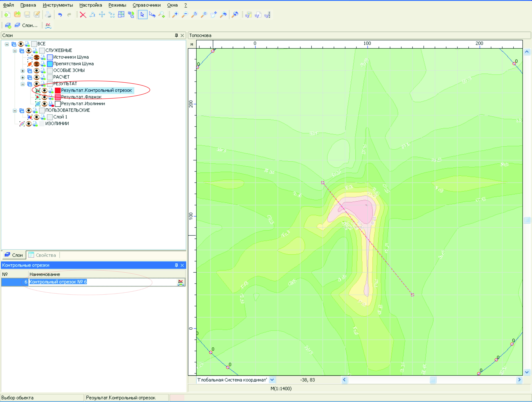Open the Глобальная Система координат dropdown

click(x=272, y=380)
